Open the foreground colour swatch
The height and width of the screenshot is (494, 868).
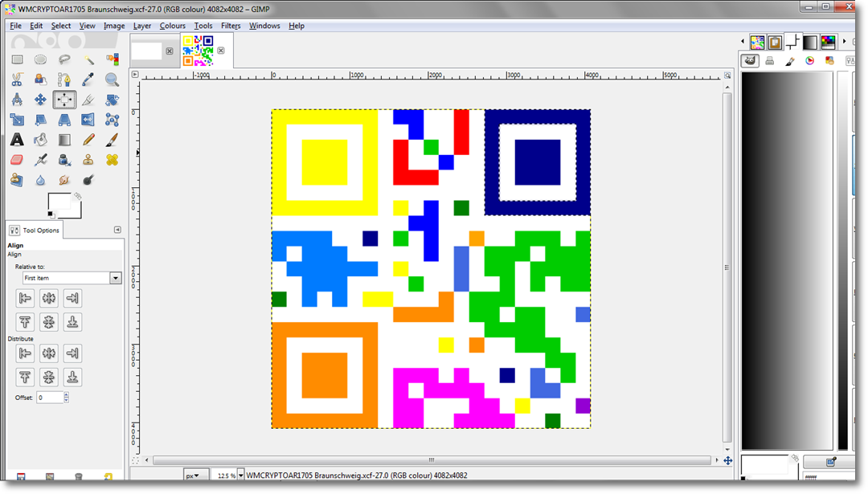tap(59, 202)
